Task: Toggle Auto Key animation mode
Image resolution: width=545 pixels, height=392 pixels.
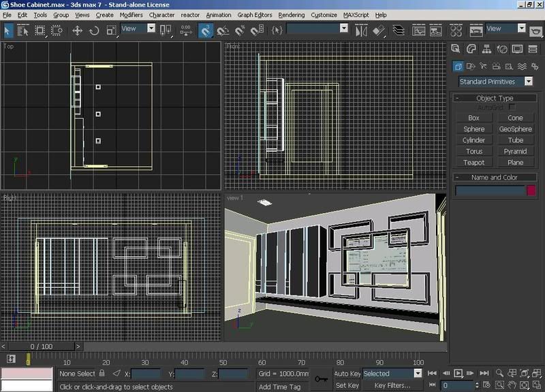Action: (347, 374)
